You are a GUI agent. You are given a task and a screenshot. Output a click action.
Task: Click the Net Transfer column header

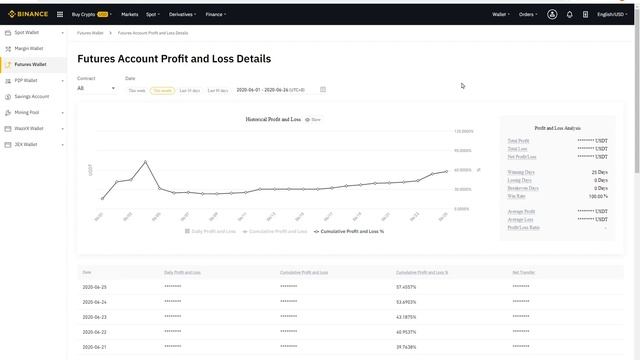click(523, 273)
